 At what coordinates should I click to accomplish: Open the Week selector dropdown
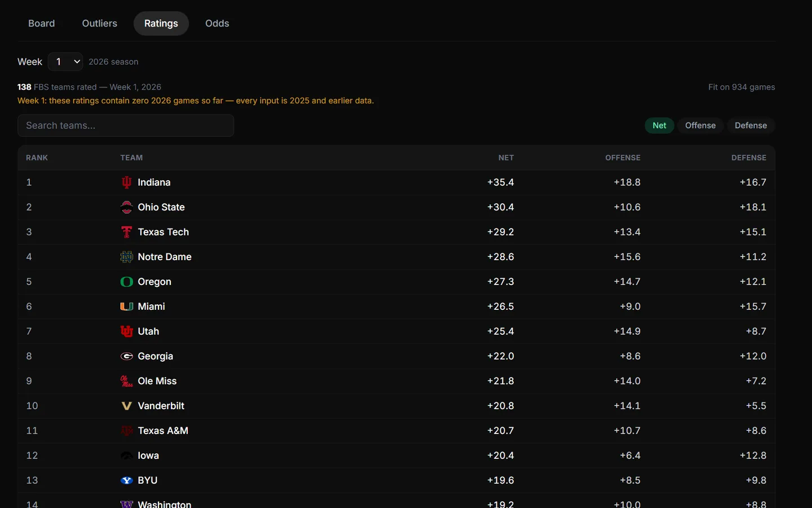[x=65, y=62]
